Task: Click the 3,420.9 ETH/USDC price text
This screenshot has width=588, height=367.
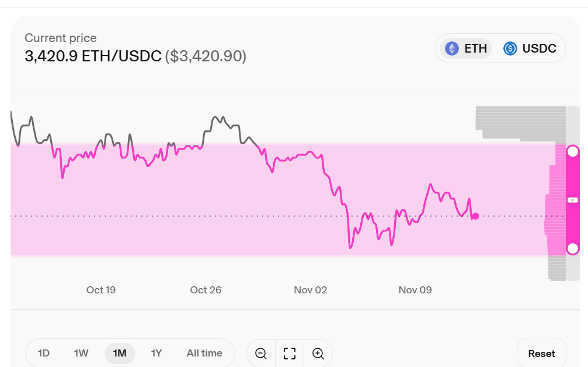Action: pos(93,56)
